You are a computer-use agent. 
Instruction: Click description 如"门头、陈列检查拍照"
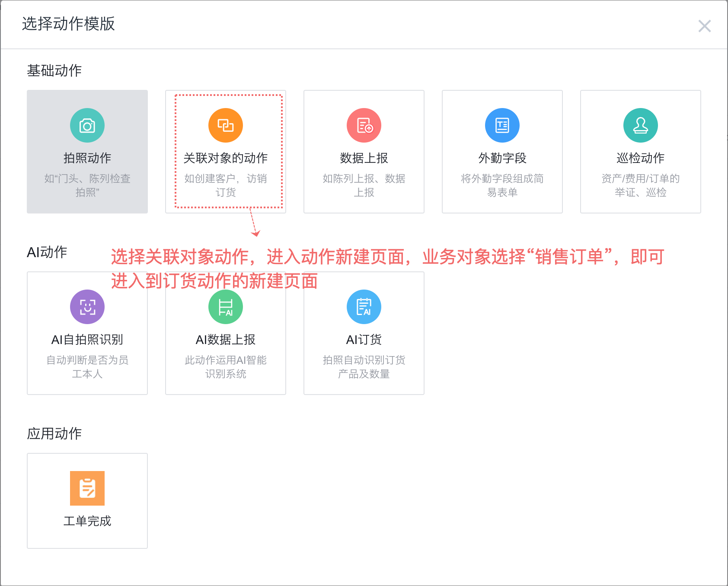87,185
